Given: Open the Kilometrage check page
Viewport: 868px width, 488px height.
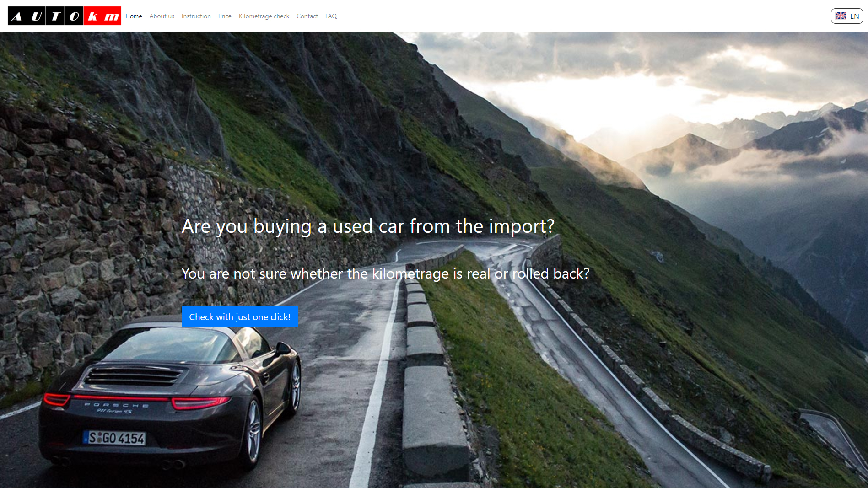Looking at the screenshot, I should pyautogui.click(x=264, y=16).
